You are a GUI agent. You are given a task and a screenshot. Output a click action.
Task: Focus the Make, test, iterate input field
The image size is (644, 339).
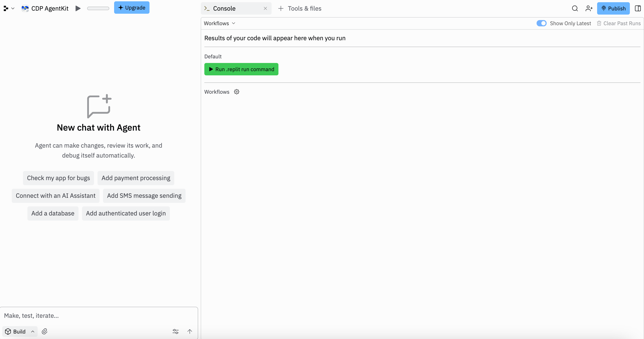pyautogui.click(x=99, y=316)
